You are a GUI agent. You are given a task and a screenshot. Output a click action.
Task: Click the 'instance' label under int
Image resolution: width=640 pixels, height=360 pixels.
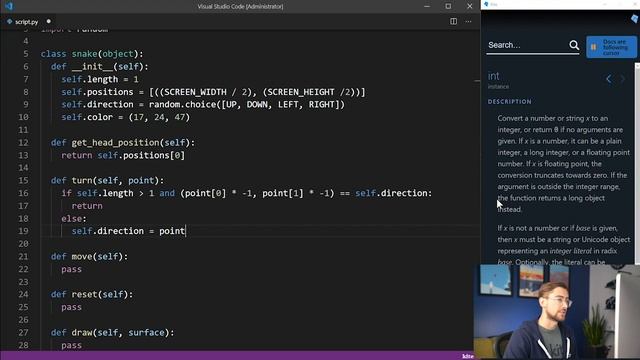pos(498,87)
